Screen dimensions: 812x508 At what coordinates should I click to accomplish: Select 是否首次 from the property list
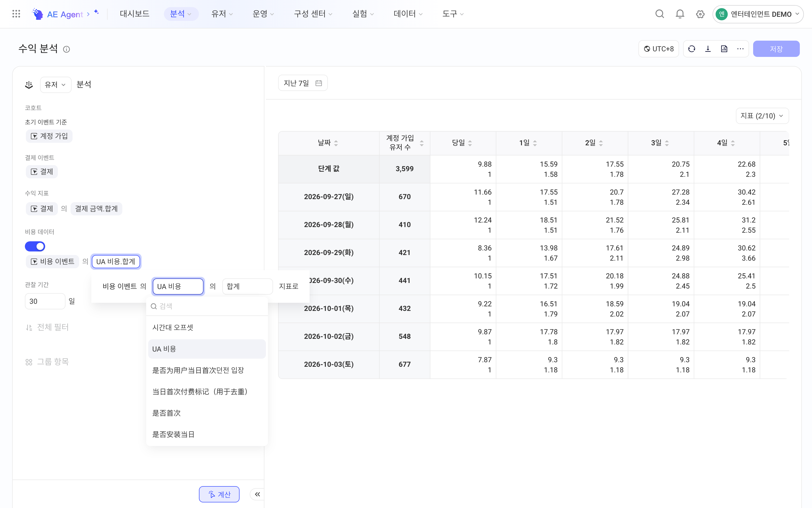coord(207,413)
